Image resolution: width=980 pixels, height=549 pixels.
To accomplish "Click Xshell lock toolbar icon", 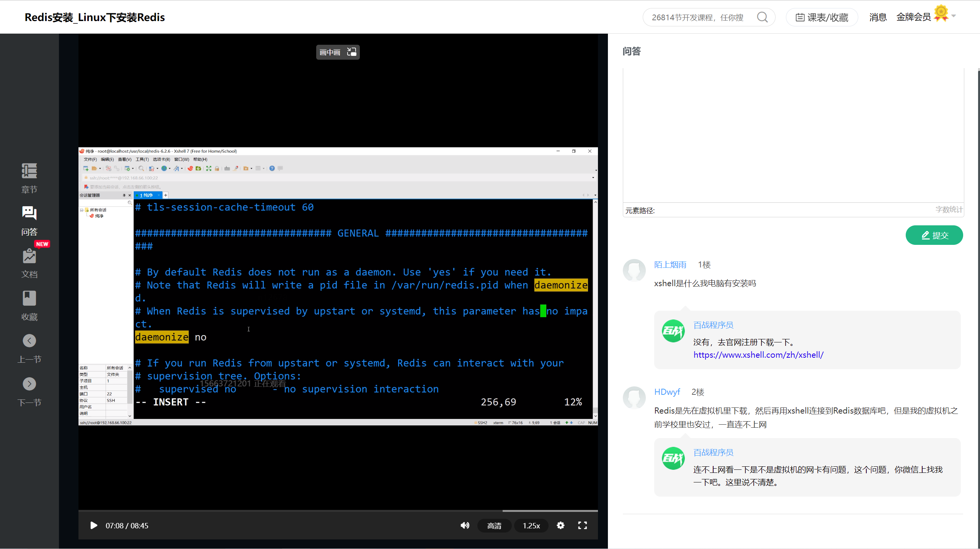I will [217, 168].
